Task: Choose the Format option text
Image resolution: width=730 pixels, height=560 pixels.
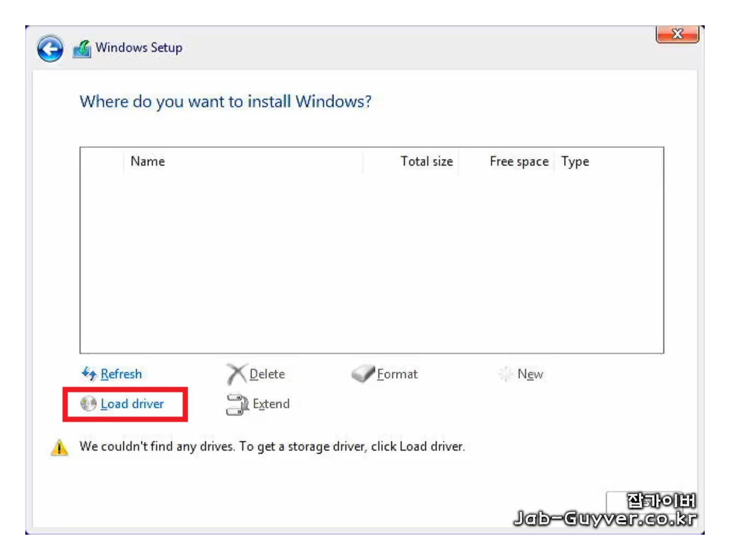Action: [x=397, y=374]
